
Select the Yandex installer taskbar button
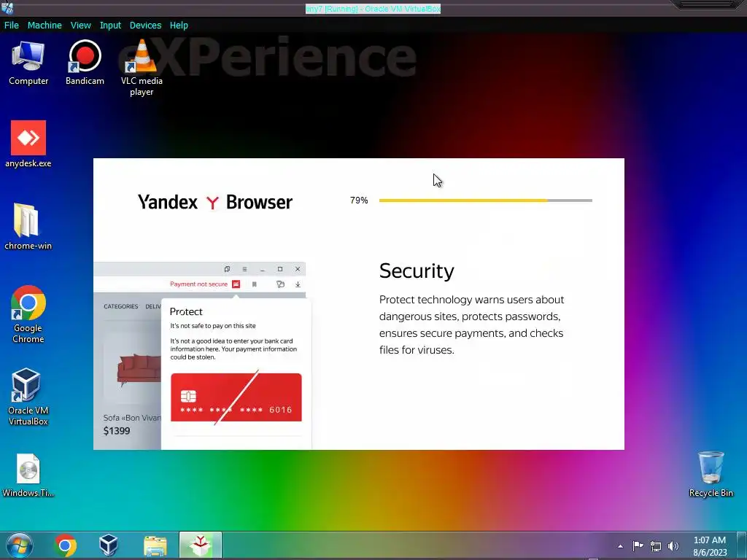coord(201,545)
